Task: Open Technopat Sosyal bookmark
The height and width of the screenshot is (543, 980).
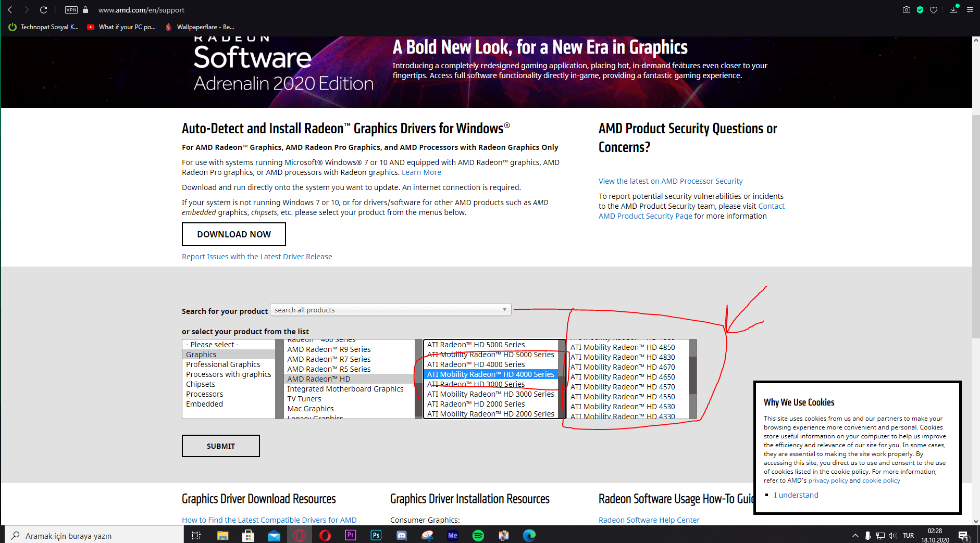Action: click(x=44, y=27)
